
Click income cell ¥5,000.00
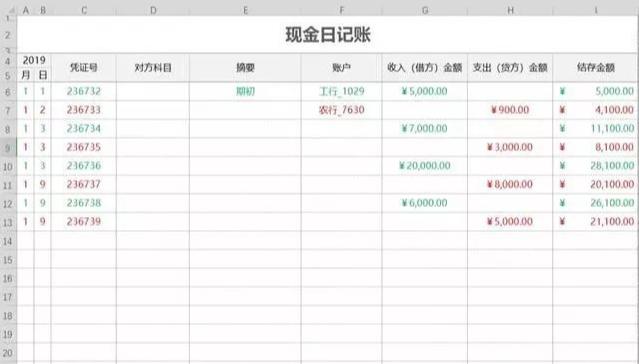coord(425,91)
